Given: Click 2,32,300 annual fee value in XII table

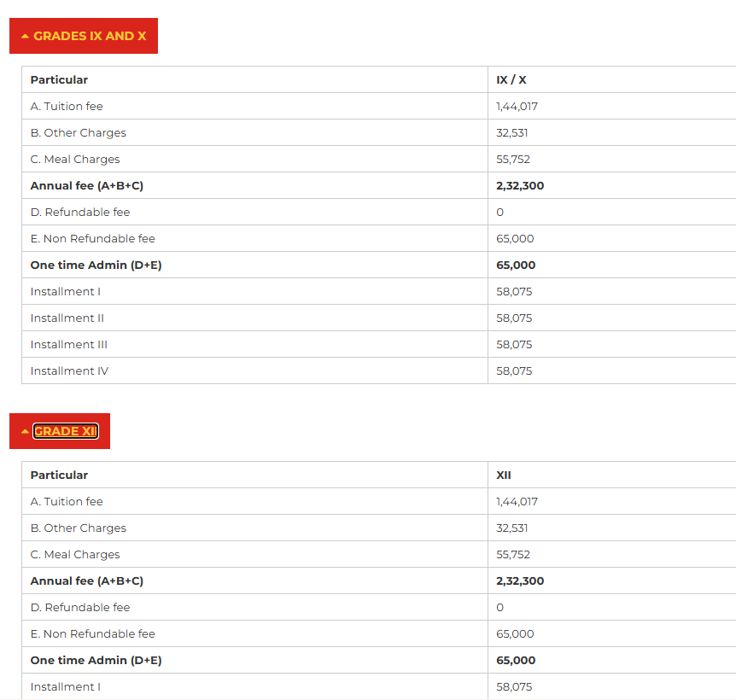Looking at the screenshot, I should 519,580.
